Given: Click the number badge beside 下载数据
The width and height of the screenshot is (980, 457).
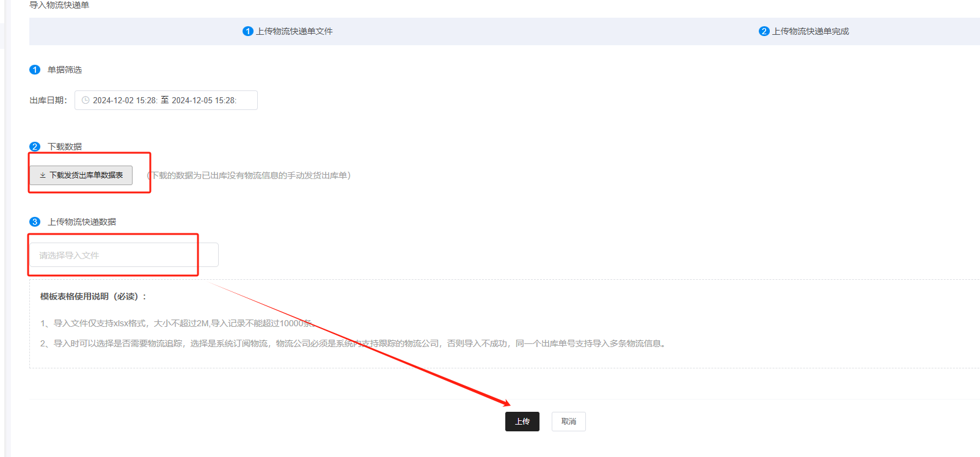Looking at the screenshot, I should pos(35,147).
